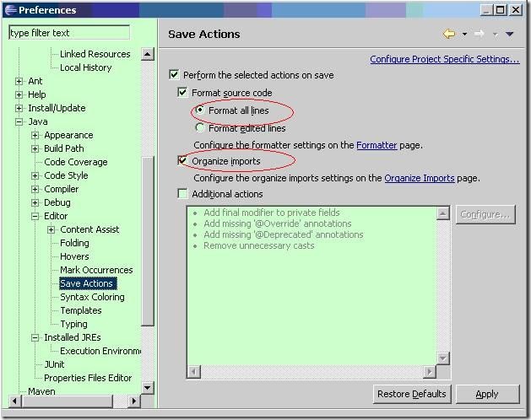The height and width of the screenshot is (420, 531).
Task: Follow the Formatter page link
Action: tap(377, 145)
